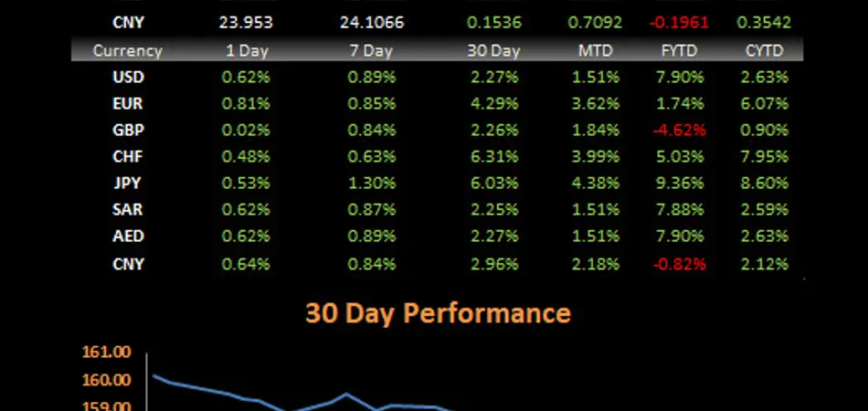Click the 30 Day Performance chart title
Viewport: 868px width, 411px height.
click(x=438, y=314)
